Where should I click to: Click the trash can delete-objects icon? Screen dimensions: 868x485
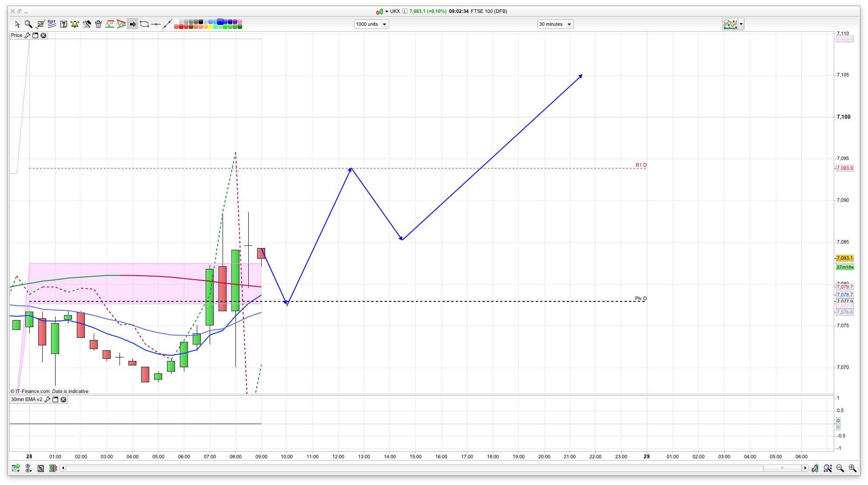[x=98, y=24]
